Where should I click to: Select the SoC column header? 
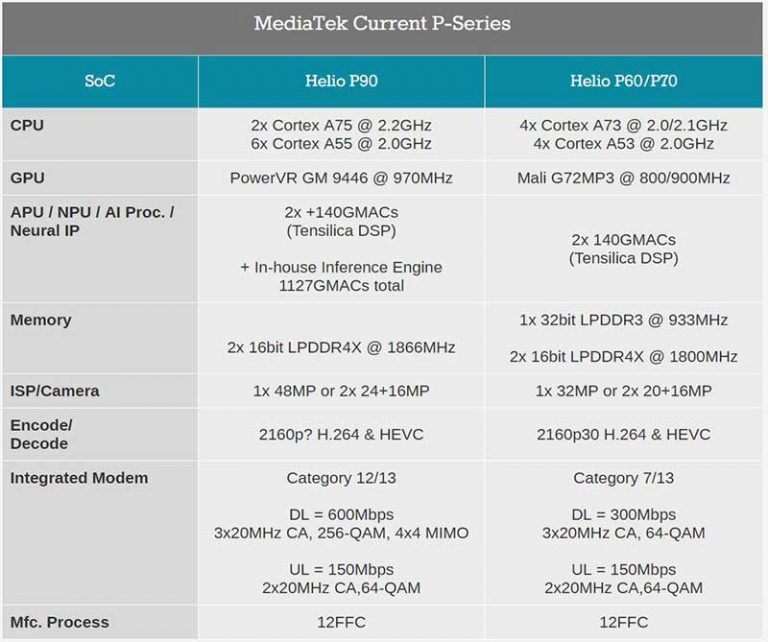99,81
